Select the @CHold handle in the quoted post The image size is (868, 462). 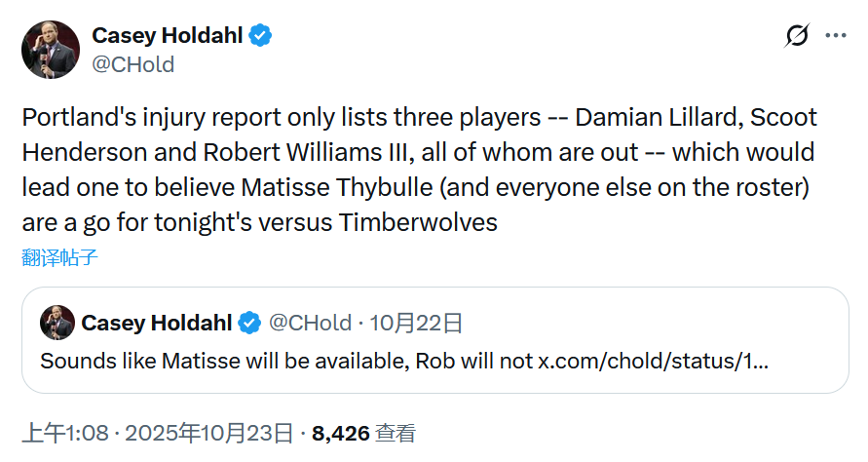tap(309, 323)
